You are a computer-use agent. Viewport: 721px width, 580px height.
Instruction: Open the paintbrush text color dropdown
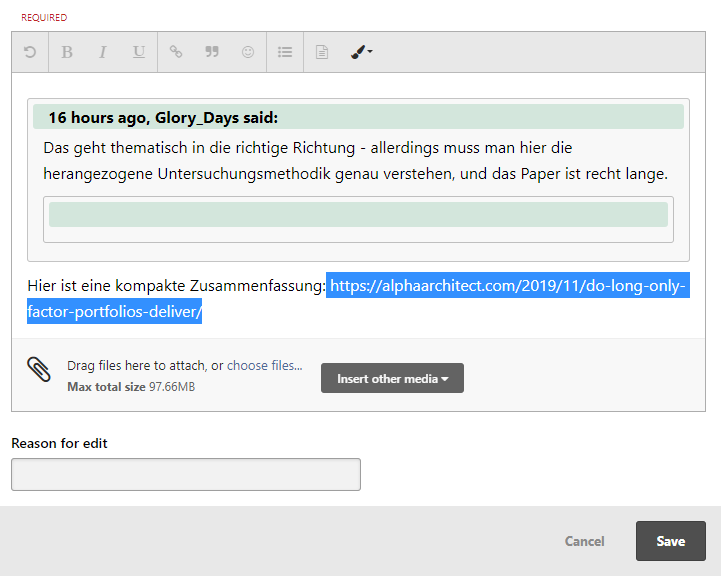[361, 52]
